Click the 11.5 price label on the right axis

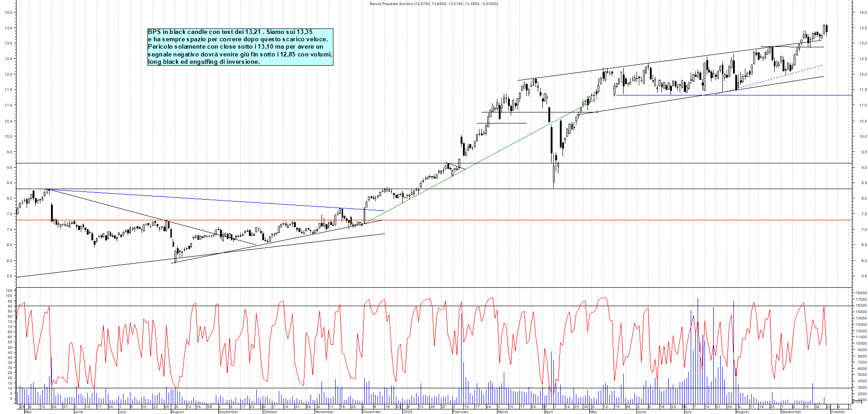click(x=862, y=90)
